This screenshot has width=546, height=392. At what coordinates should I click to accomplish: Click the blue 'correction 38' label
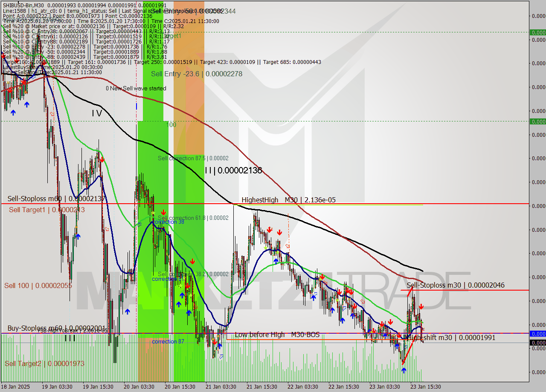pyautogui.click(x=168, y=222)
